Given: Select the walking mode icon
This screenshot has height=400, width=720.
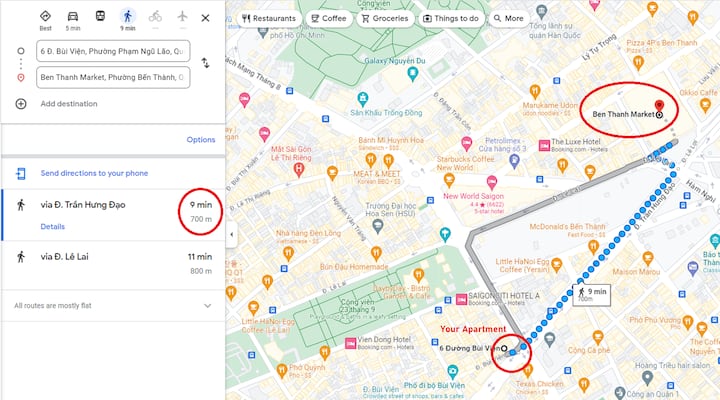Looking at the screenshot, I should pyautogui.click(x=128, y=17).
